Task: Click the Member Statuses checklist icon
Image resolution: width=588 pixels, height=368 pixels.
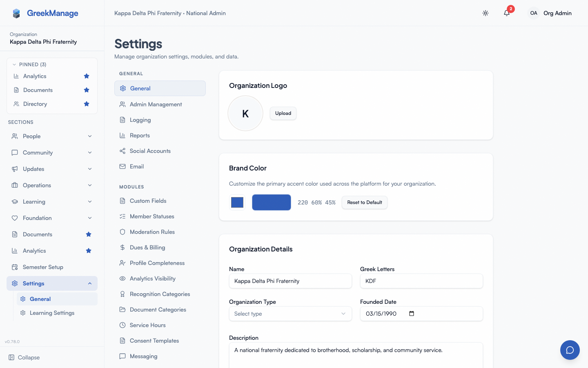Action: click(122, 216)
